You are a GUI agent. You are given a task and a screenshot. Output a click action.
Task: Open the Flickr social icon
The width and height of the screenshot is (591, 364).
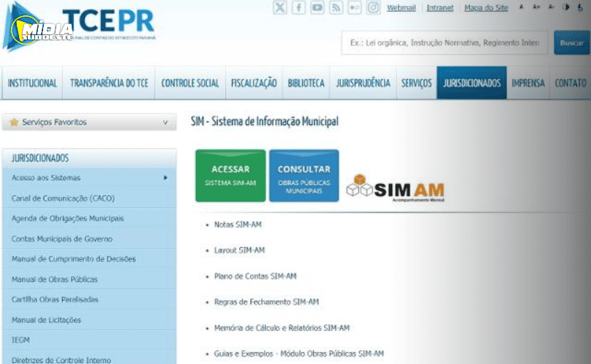click(355, 7)
